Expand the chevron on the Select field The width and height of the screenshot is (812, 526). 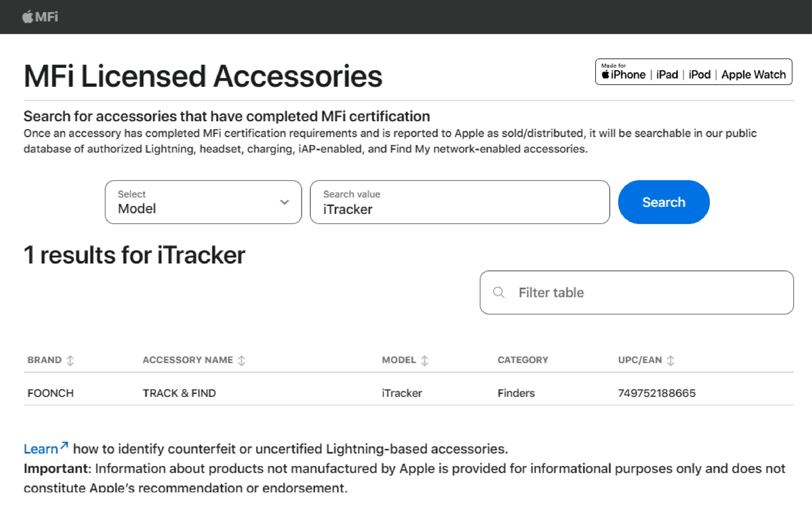coord(285,202)
